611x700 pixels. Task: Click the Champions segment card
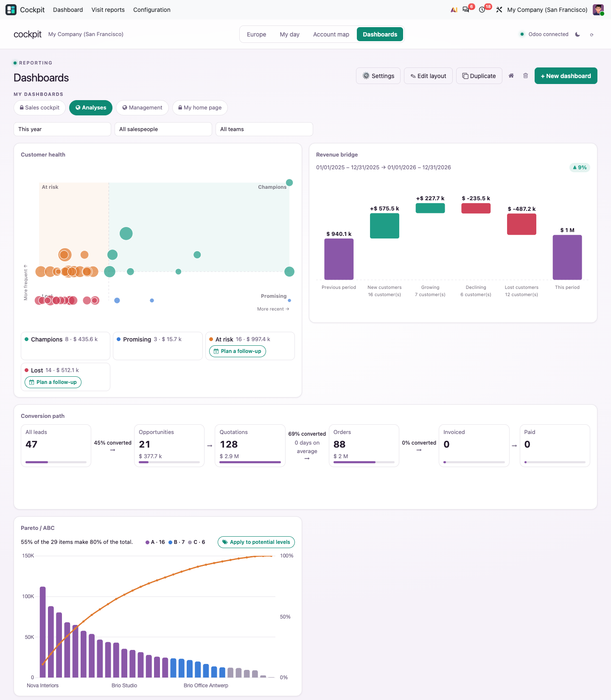[x=65, y=346]
